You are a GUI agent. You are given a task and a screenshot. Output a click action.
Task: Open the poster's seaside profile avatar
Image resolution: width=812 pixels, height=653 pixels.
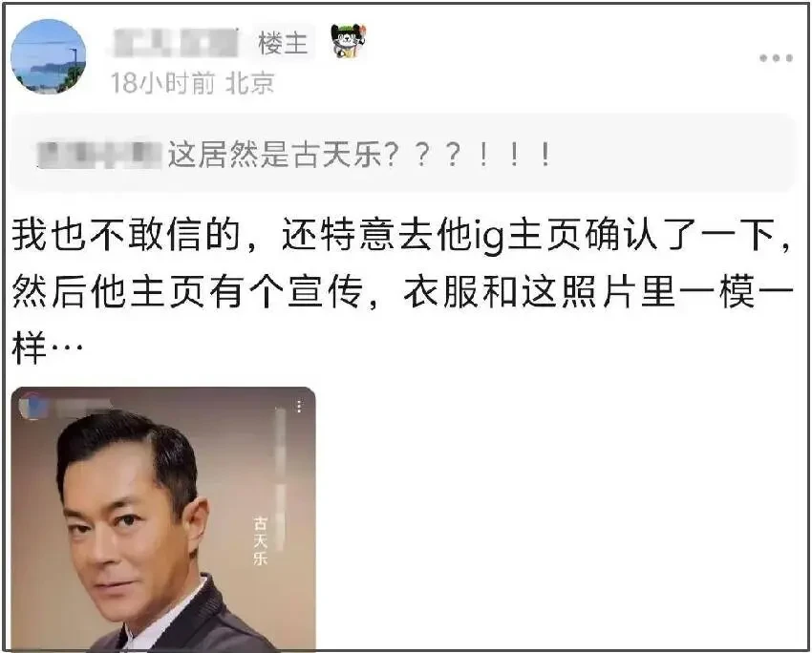pos(48,57)
